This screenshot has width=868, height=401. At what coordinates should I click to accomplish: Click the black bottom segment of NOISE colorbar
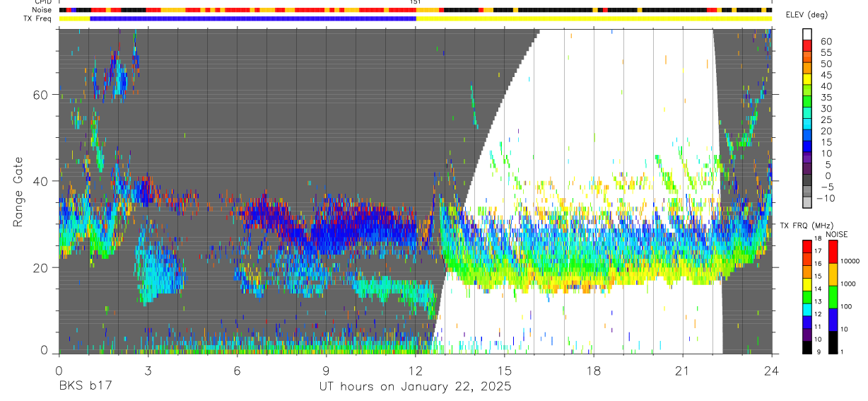[833, 342]
